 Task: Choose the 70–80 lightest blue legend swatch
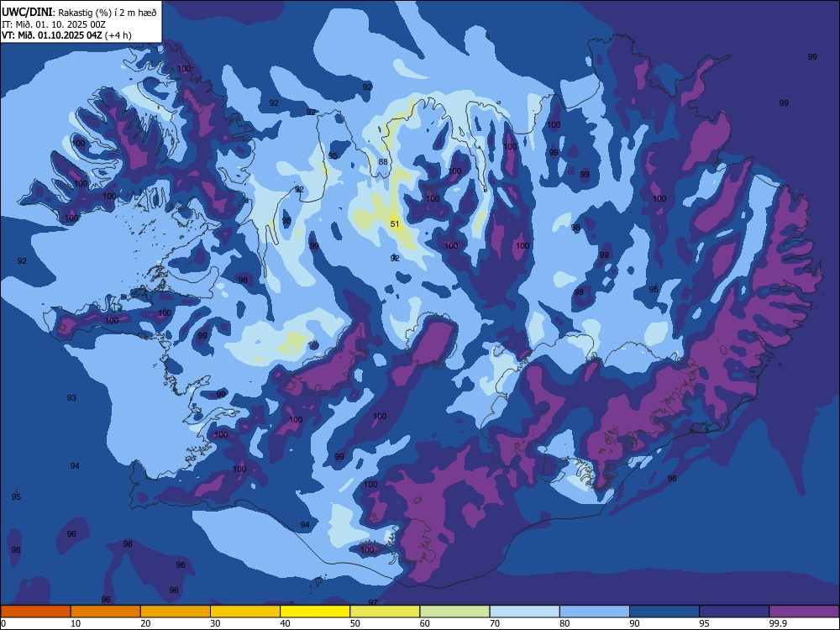tap(525, 612)
